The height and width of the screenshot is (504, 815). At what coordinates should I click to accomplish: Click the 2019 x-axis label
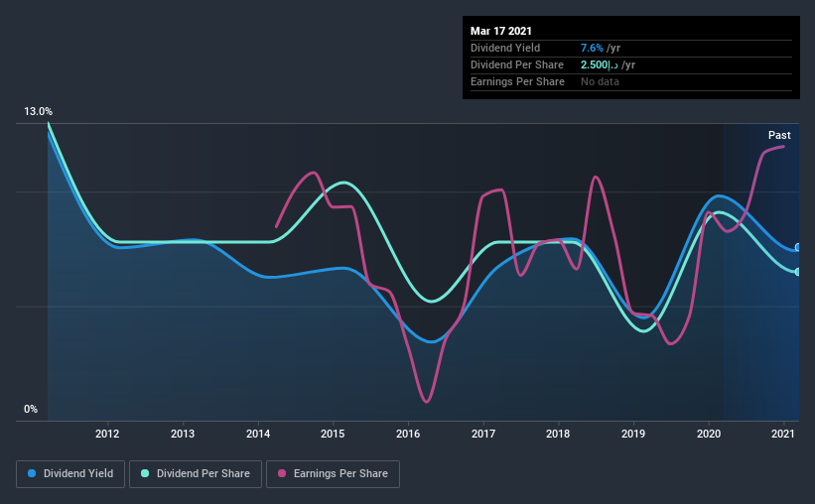pyautogui.click(x=633, y=434)
